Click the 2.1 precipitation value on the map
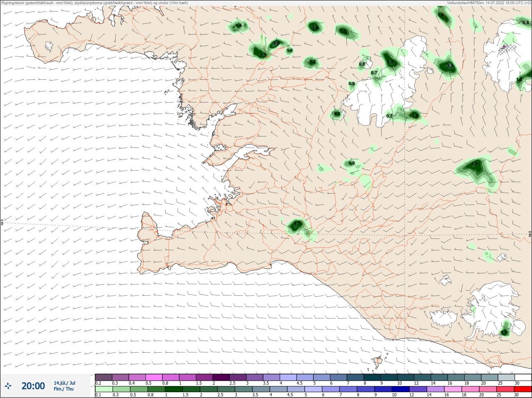 [263, 55]
